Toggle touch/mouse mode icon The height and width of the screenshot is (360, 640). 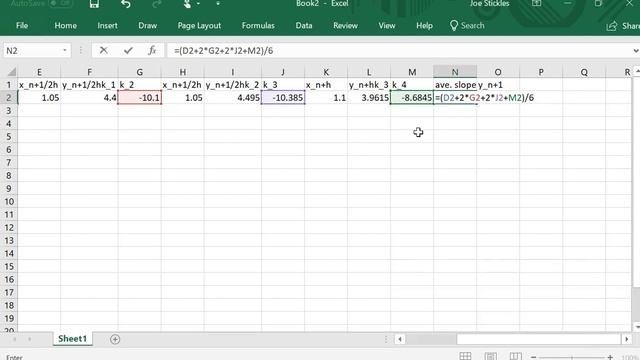click(x=187, y=4)
